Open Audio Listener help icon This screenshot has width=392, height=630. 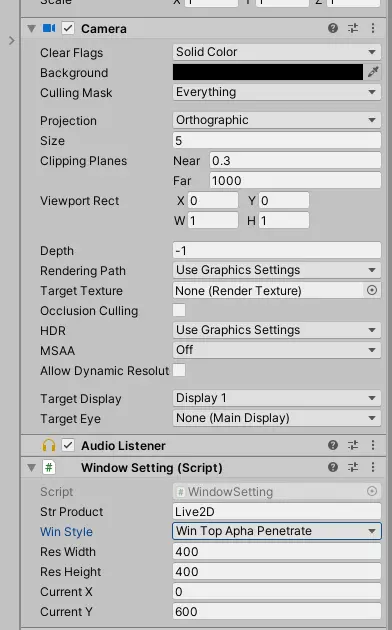tap(333, 445)
